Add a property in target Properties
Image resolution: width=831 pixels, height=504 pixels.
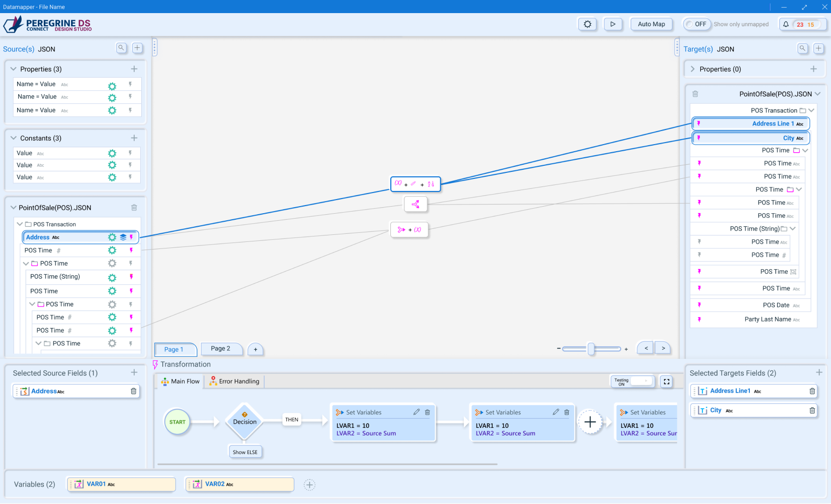coord(813,69)
